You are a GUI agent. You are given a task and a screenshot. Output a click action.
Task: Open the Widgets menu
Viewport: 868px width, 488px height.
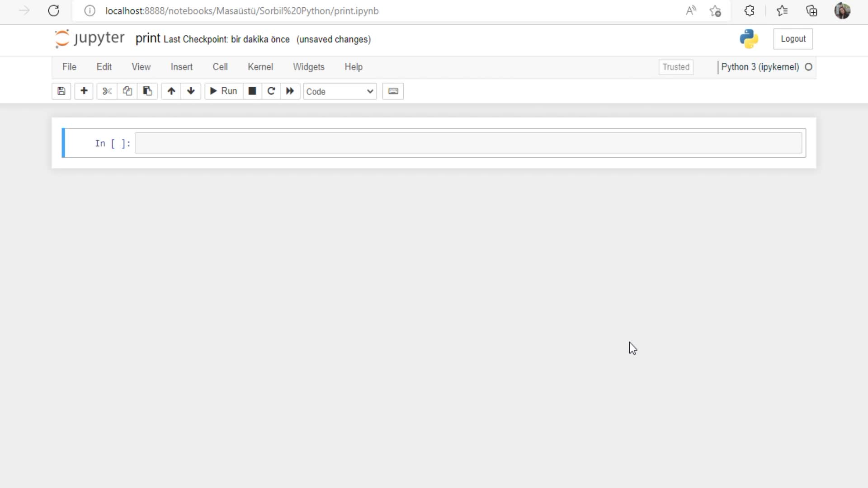click(309, 67)
